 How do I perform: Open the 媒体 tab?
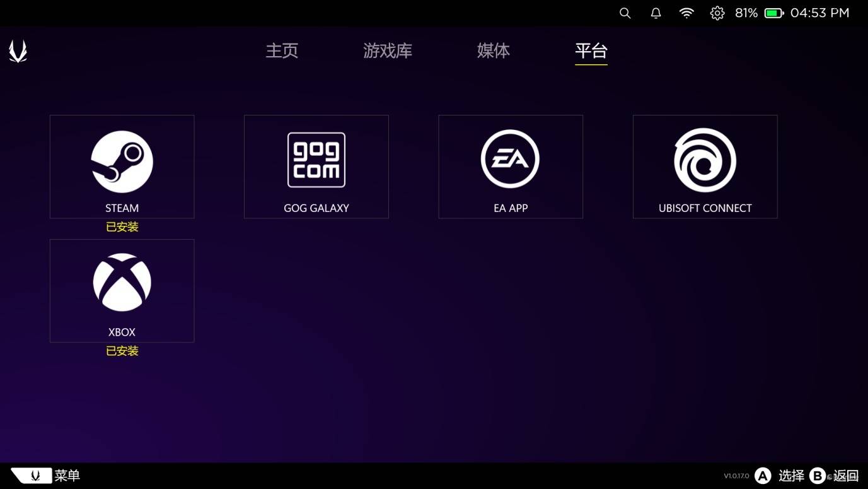[494, 50]
